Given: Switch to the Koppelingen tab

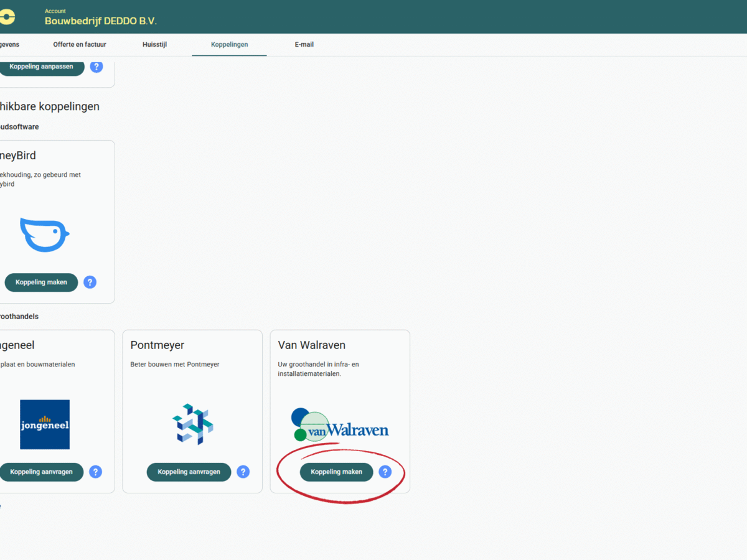Looking at the screenshot, I should click(x=229, y=44).
